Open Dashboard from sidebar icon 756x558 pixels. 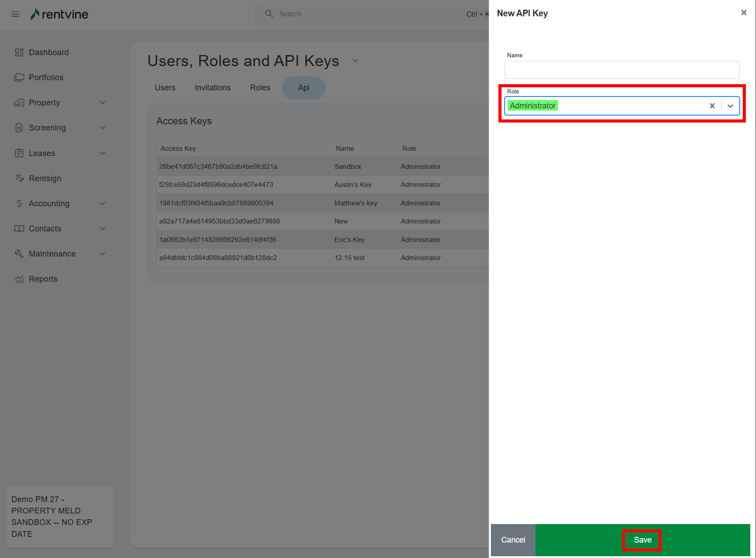click(19, 52)
